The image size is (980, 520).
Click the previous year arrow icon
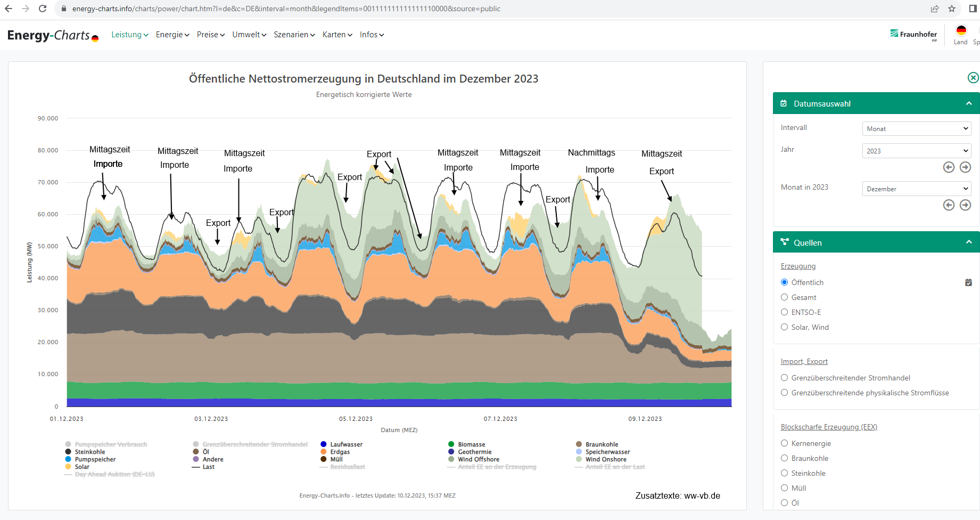tap(949, 167)
